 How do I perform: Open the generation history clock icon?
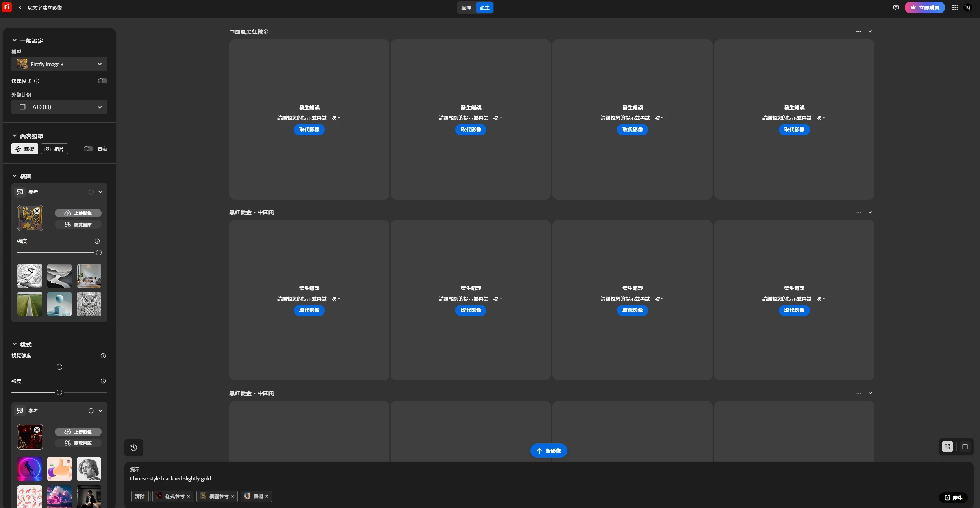[134, 447]
